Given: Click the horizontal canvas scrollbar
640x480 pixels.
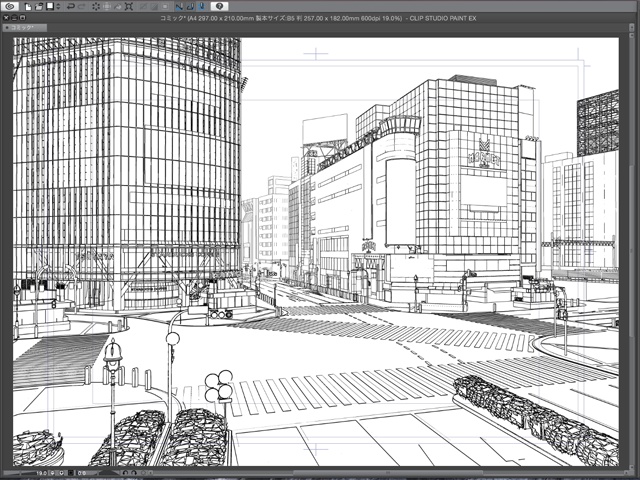Looking at the screenshot, I should coord(386,473).
